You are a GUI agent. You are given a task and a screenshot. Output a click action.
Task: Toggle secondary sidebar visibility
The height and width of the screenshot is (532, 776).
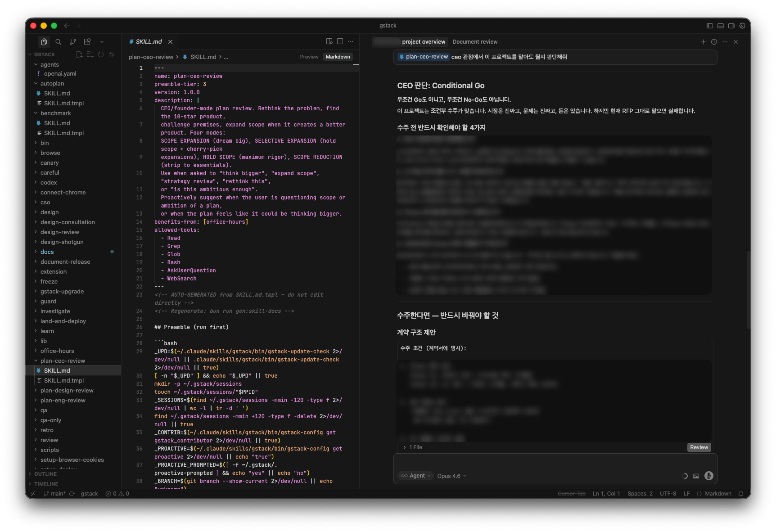[731, 26]
